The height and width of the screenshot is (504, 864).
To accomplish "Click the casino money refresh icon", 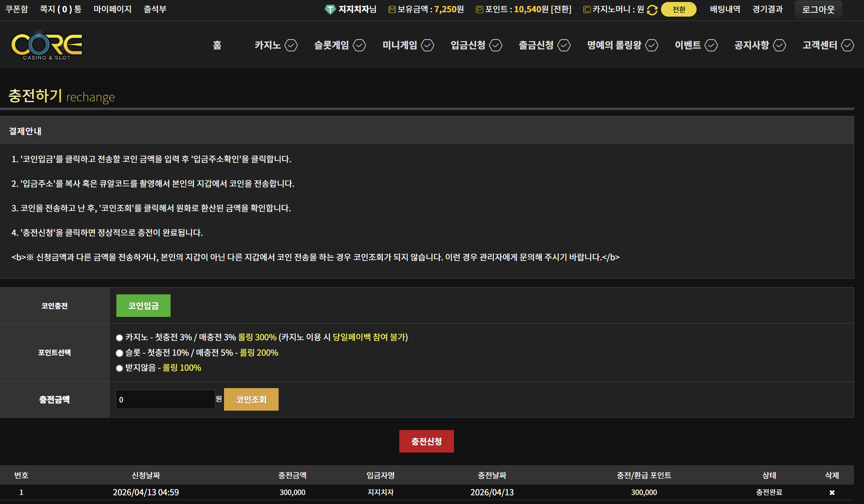I will [652, 10].
